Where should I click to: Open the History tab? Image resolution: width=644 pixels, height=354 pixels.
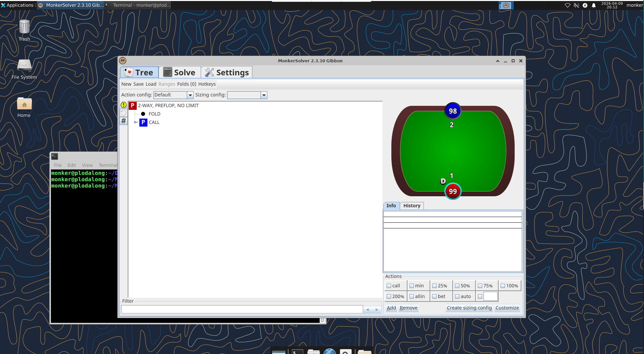412,206
